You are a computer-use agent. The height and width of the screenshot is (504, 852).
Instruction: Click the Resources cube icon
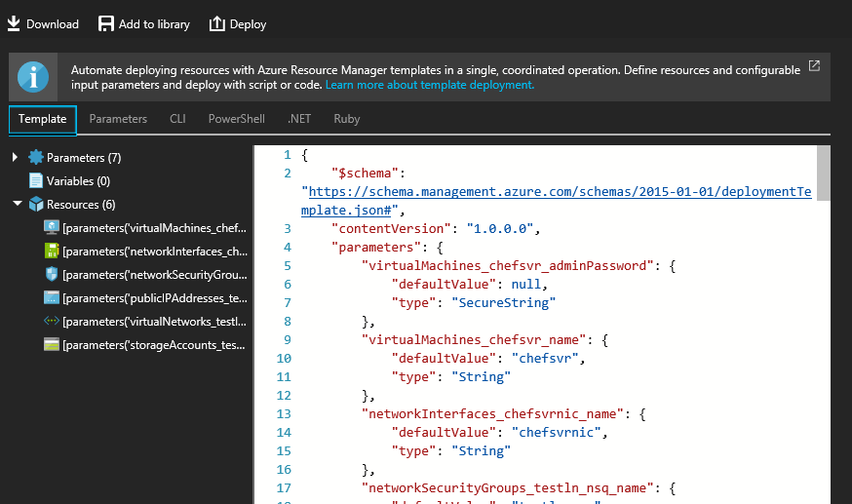36,204
